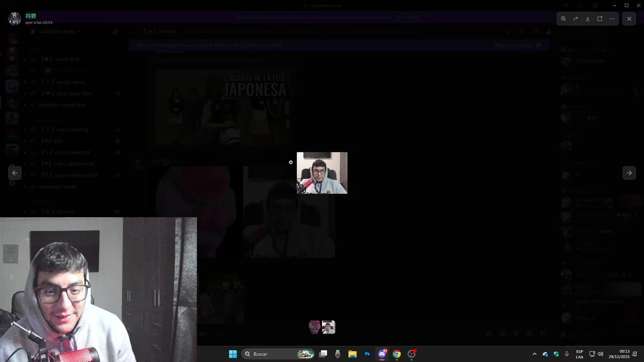Click the timestamp 'ayer a las 22:24'

click(x=39, y=23)
